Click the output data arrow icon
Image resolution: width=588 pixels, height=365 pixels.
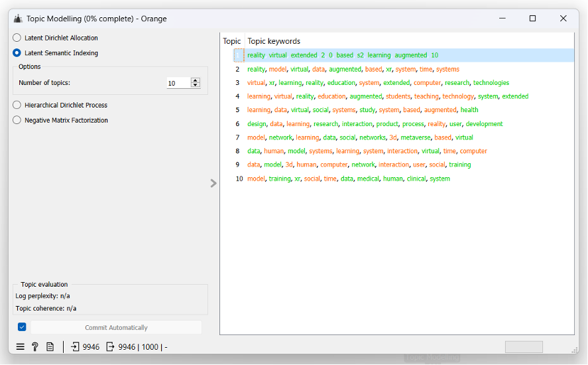[110, 346]
